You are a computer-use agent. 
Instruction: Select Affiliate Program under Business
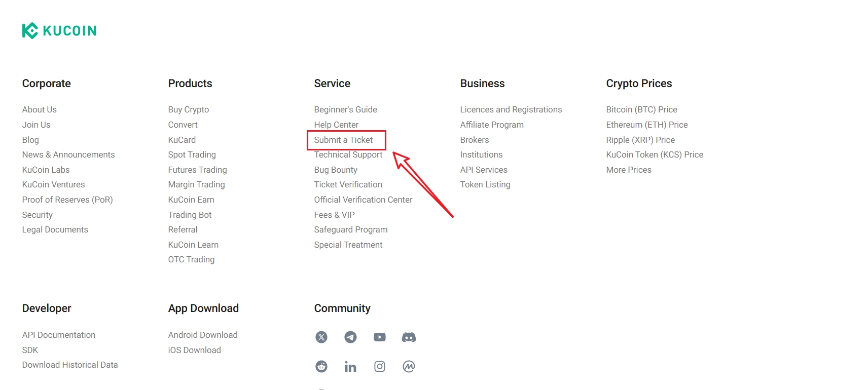tap(492, 125)
